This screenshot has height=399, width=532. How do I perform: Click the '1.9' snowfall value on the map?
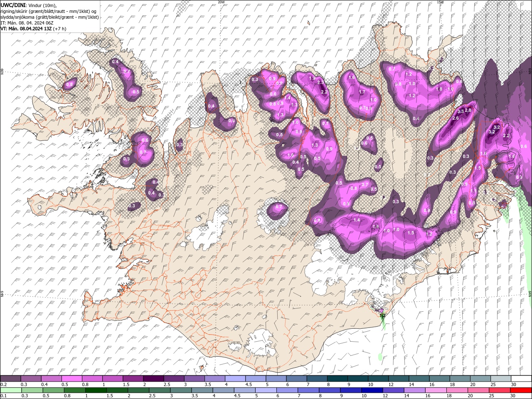point(312,78)
